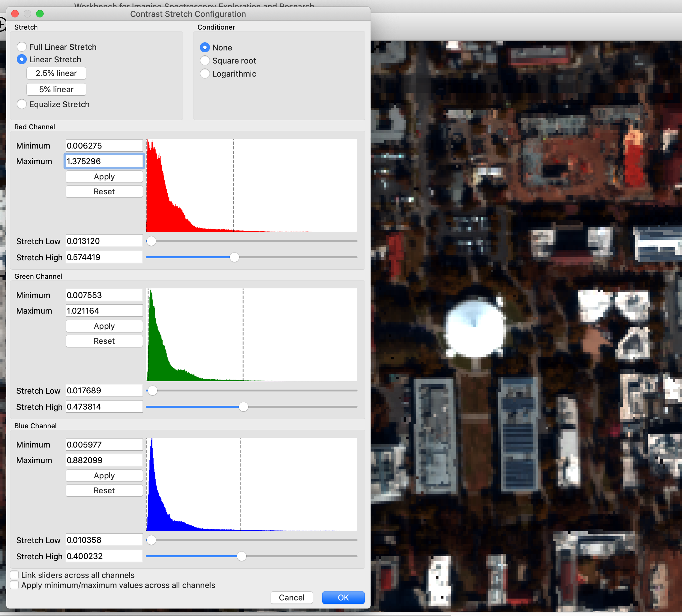Click Green Channel Stretch Low slider handle

[x=153, y=391]
